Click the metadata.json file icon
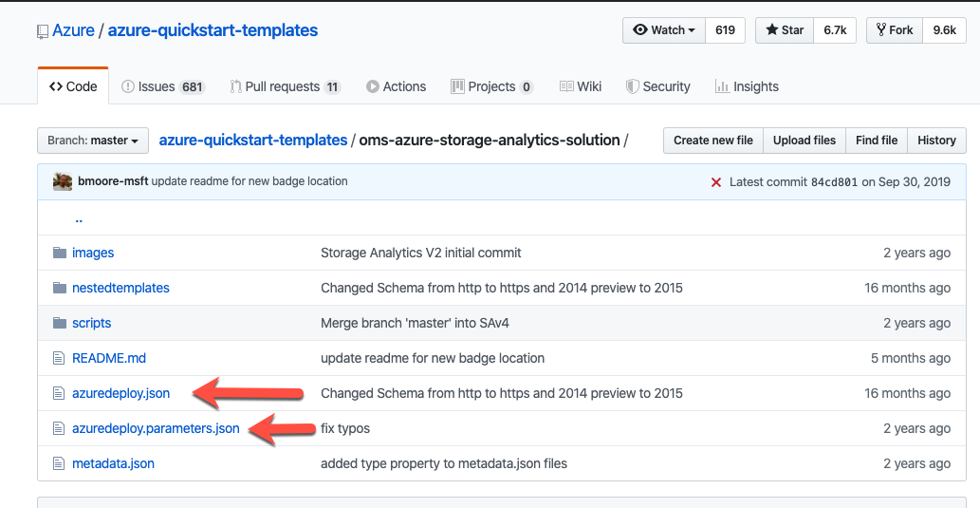 pos(60,463)
